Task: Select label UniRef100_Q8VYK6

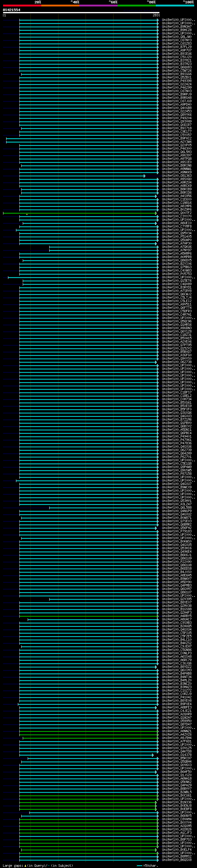Action: (177, 115)
